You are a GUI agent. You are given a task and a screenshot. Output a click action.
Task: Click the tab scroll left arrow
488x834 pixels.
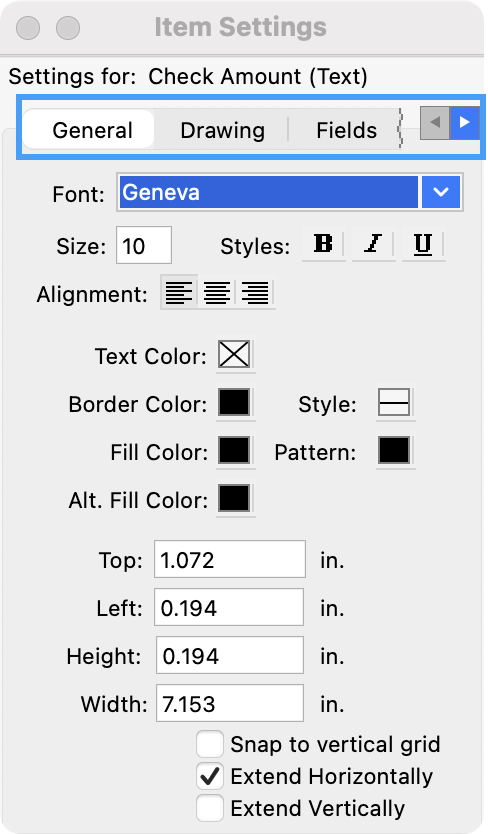coord(435,123)
